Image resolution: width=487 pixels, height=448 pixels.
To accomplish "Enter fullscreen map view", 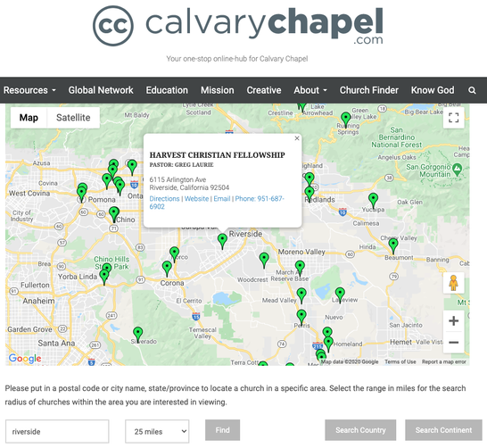I will pyautogui.click(x=453, y=118).
